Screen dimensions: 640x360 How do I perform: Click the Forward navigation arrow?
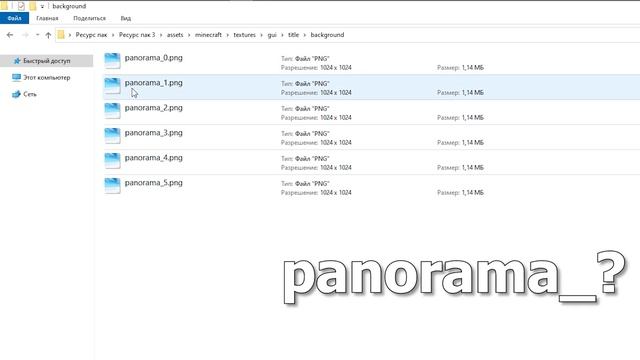click(x=25, y=35)
